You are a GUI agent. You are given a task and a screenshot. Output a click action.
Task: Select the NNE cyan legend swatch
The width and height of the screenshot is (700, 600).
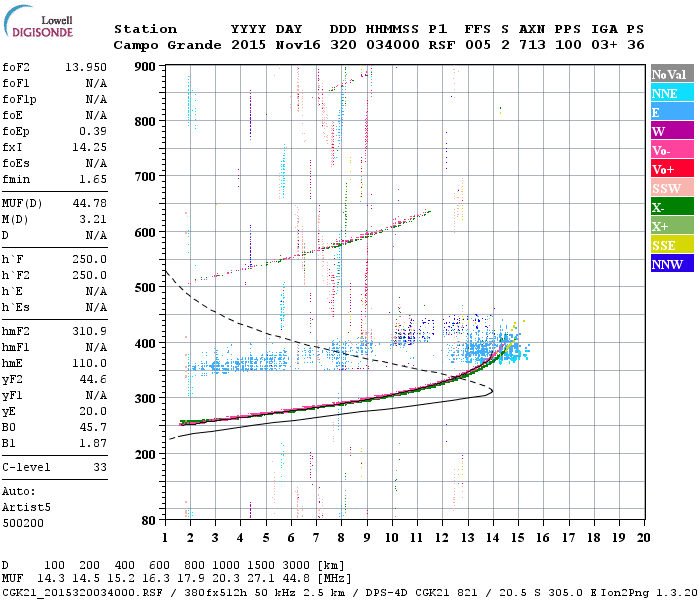pyautogui.click(x=672, y=93)
